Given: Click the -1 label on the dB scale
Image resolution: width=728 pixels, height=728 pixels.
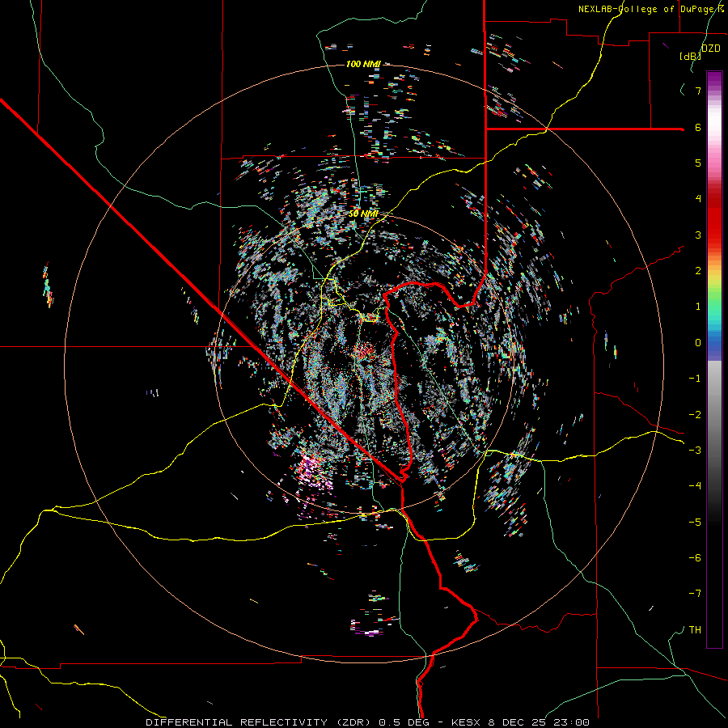Looking at the screenshot, I should [695, 379].
